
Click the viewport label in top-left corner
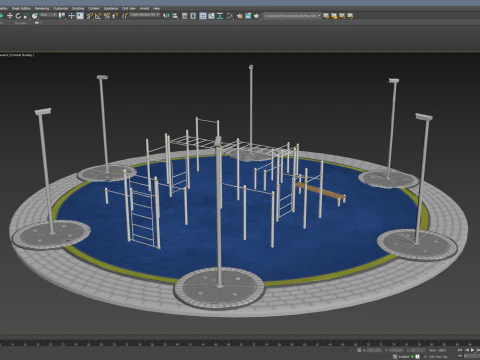17,55
